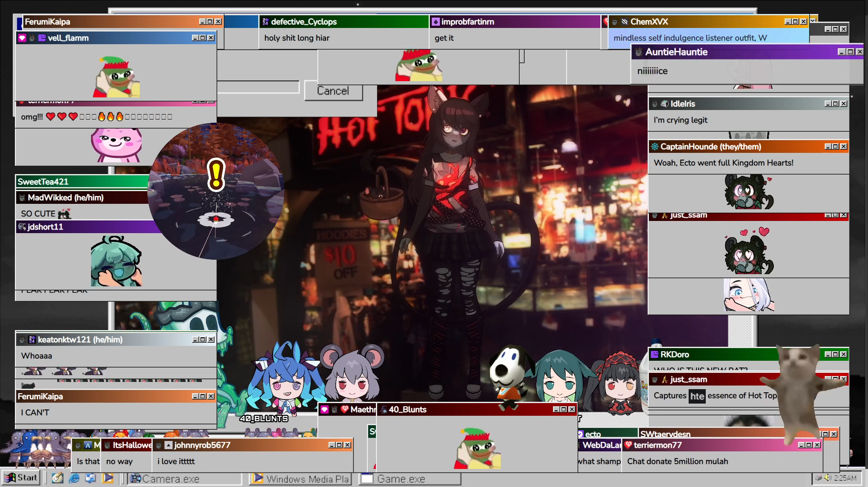Click the Show Desktop quick launch icon
Screen dimensions: 868x487
(x=91, y=478)
